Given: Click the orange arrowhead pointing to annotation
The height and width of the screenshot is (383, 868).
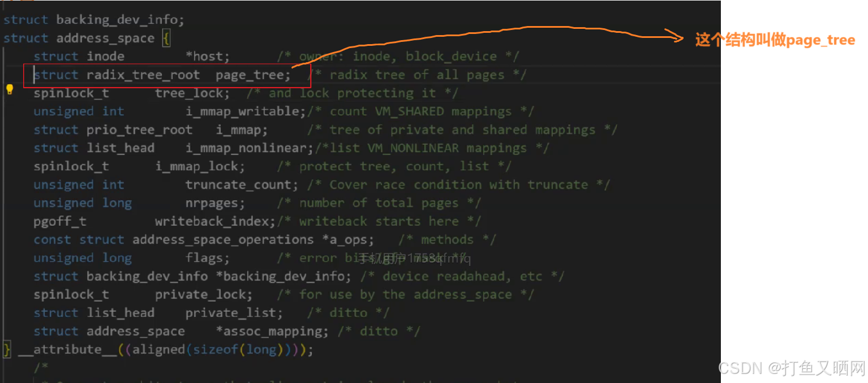Looking at the screenshot, I should coord(674,36).
